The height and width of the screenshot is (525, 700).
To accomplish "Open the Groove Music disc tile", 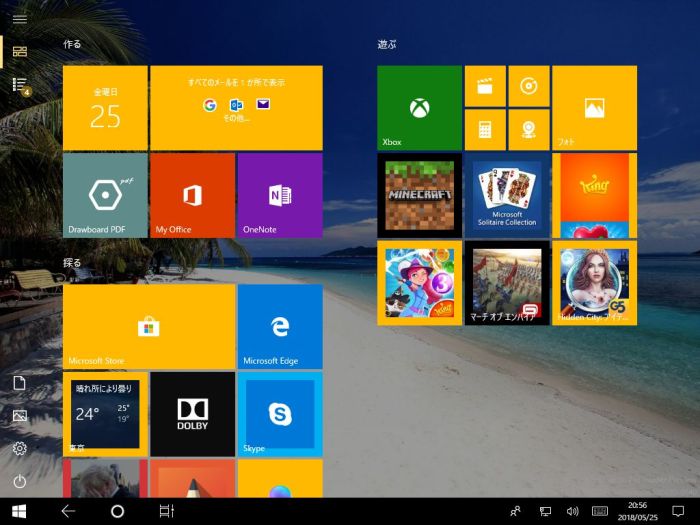I will 528,87.
